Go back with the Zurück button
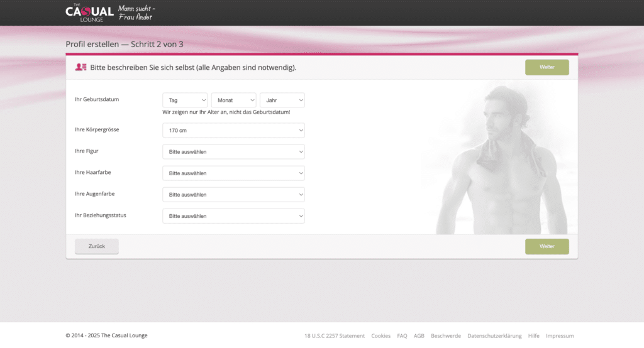644x348 pixels. tap(96, 246)
